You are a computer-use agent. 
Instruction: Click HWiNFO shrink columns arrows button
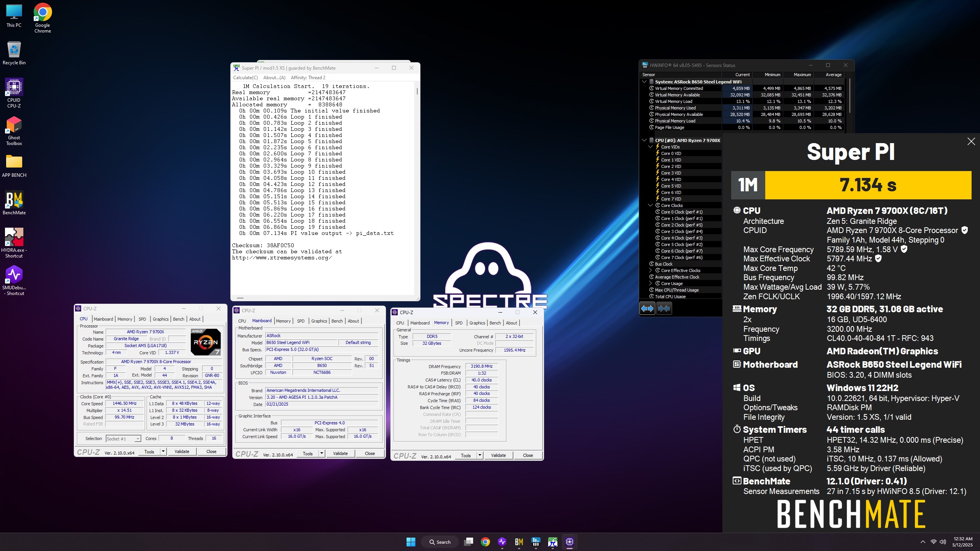[x=664, y=308]
